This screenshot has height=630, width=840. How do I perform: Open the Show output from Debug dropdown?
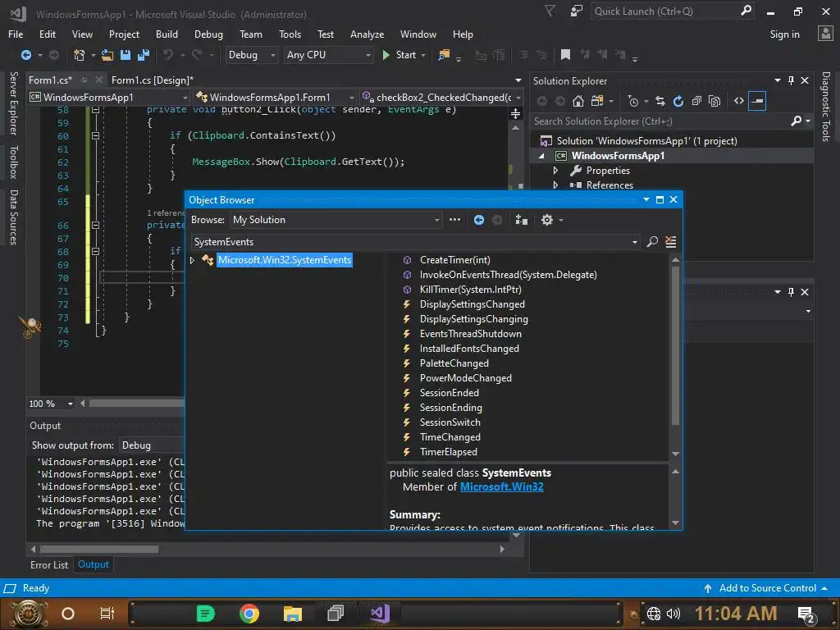tap(153, 445)
